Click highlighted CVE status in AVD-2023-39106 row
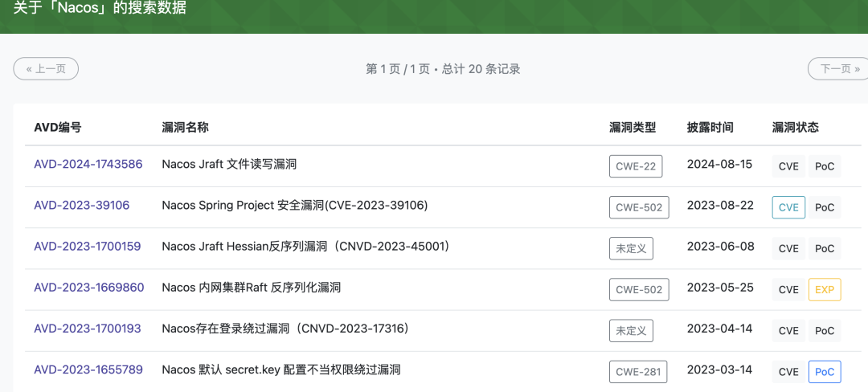Screen dimensions: 868x392 point(788,207)
